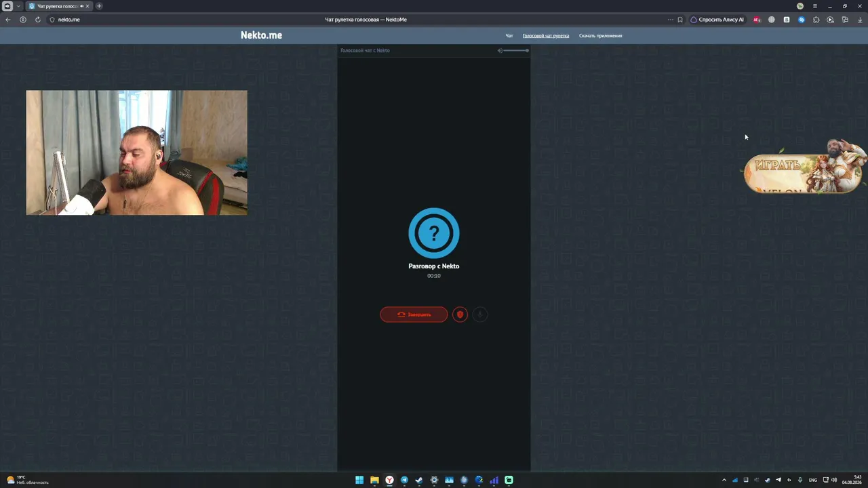Screen dimensions: 868x488
Task: Click the blue question mark avatar
Action: click(434, 233)
